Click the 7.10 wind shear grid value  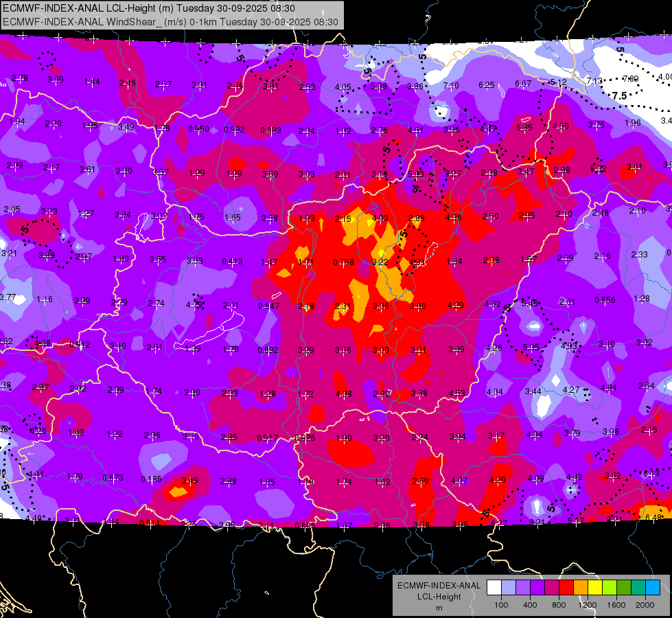click(x=451, y=86)
